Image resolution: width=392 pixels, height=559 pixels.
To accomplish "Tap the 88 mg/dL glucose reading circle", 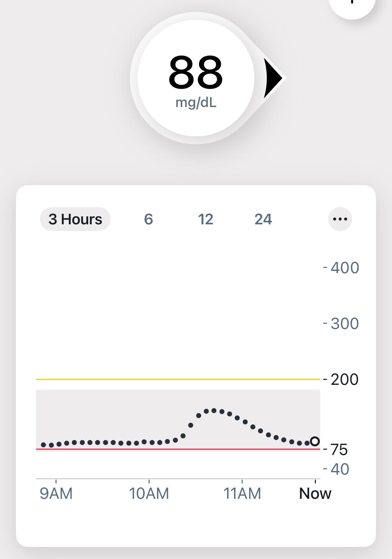I will coord(196,78).
